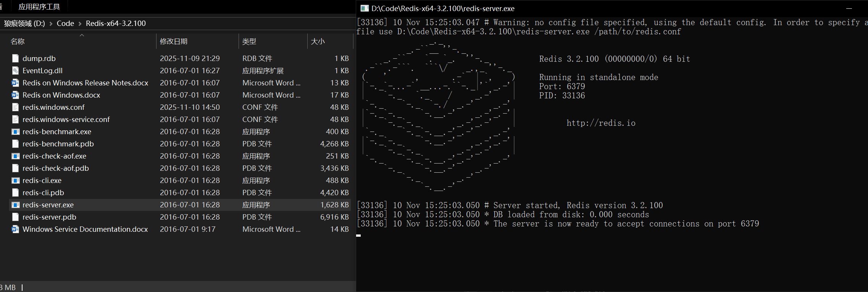868x292 pixels.
Task: Click the redis-server.exe application icon
Action: (15, 205)
